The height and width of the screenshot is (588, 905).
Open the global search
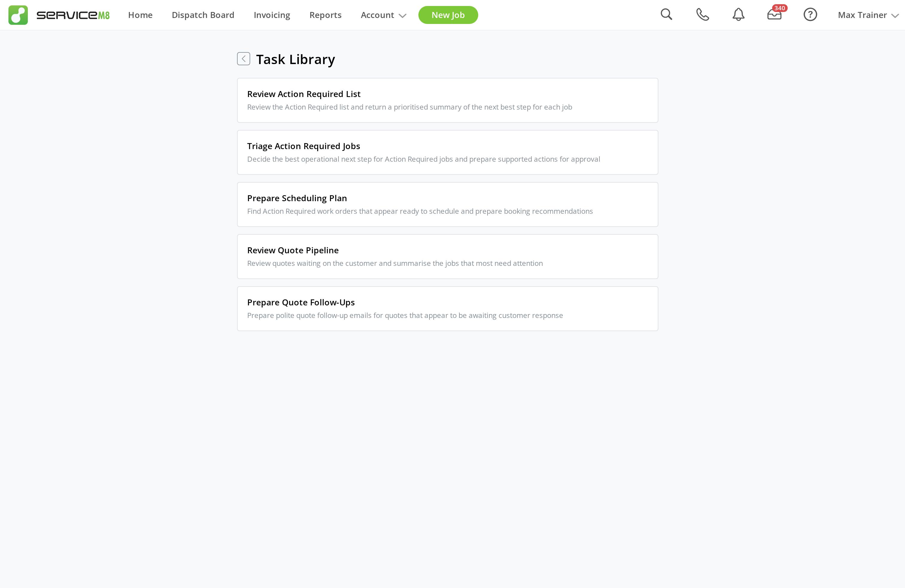(666, 14)
